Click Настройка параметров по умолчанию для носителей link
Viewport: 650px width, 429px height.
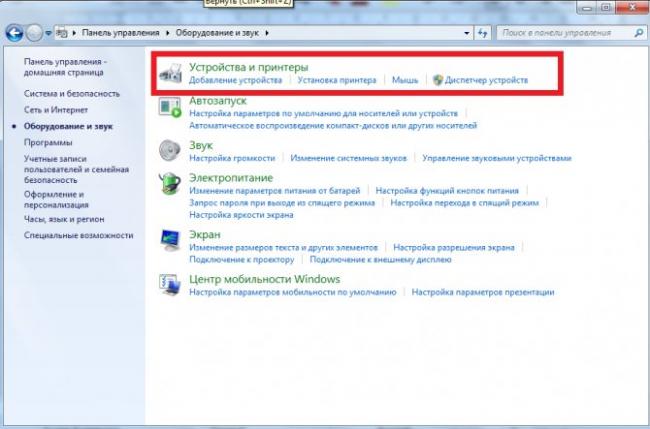coord(323,113)
